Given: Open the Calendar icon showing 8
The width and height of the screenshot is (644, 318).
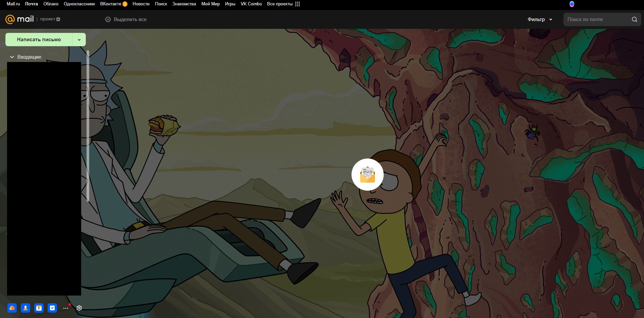Looking at the screenshot, I should coord(39,308).
